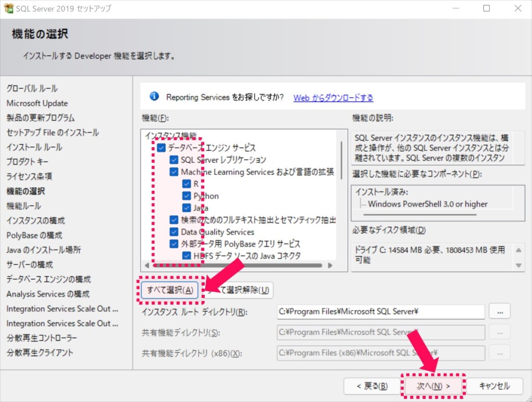Select セットアップ File のインストール step
The image size is (532, 402).
(x=52, y=133)
